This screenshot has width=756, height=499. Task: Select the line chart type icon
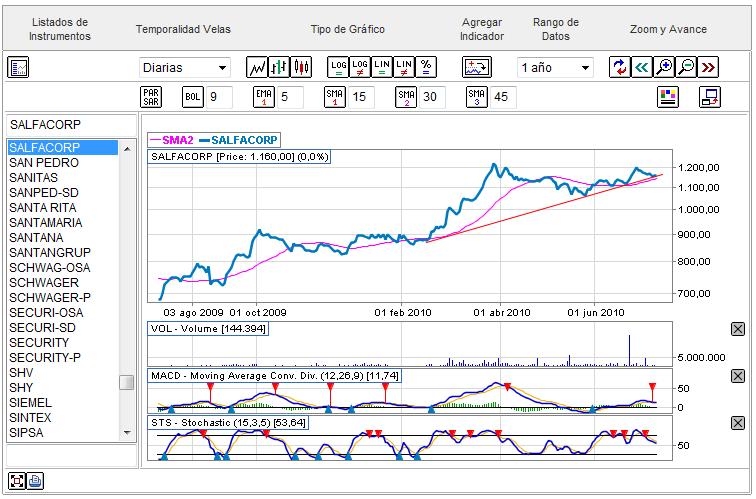[x=257, y=67]
